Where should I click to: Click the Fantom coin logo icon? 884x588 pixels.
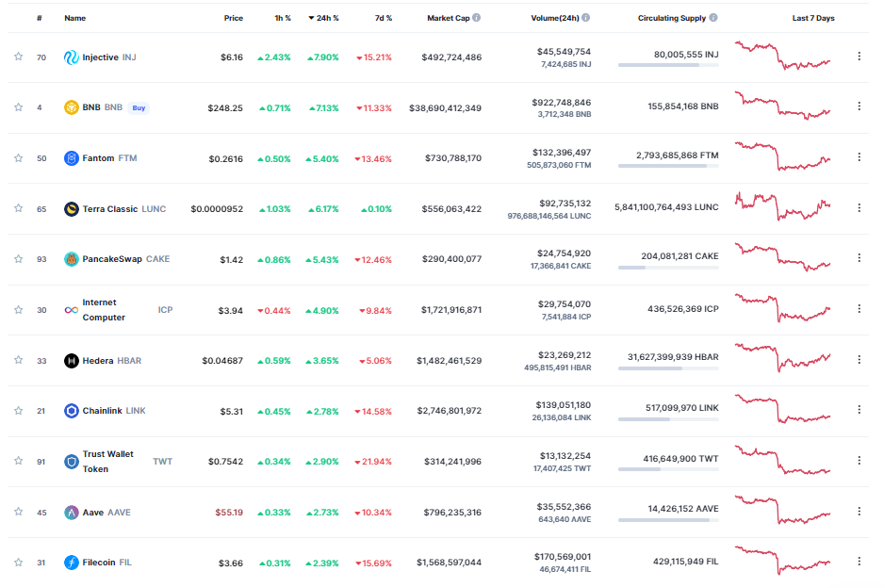pyautogui.click(x=71, y=158)
